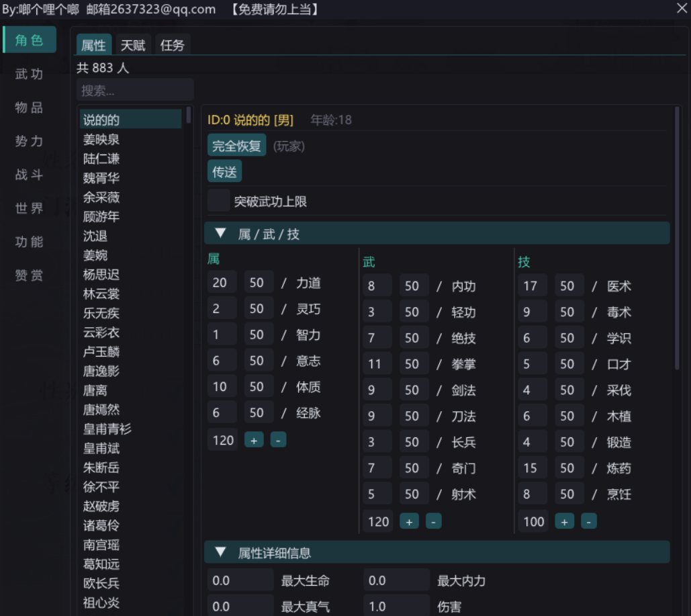This screenshot has width=691, height=616.
Task: Click the character list scrollbar
Action: click(x=189, y=116)
